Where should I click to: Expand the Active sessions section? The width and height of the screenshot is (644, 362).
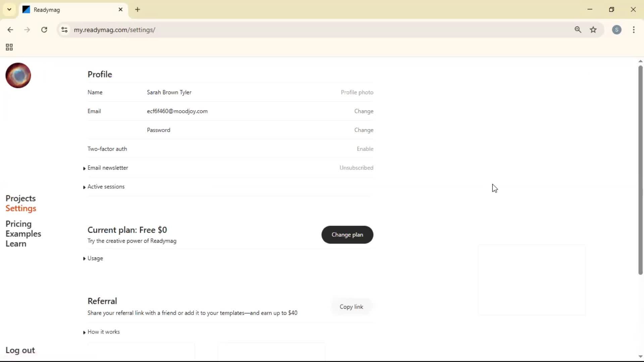click(x=106, y=187)
